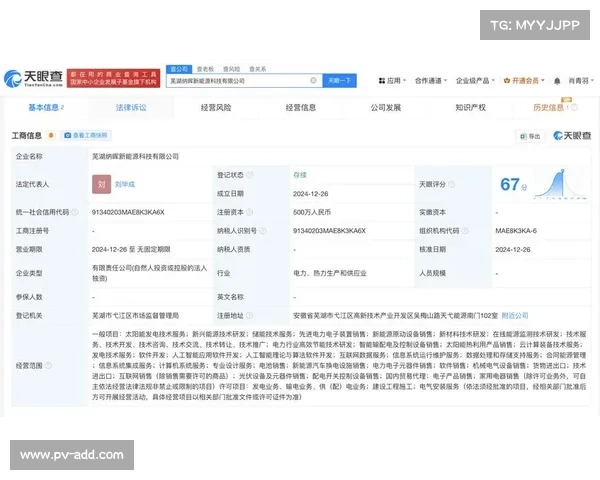Click the help icon beside 纳税人识别号
This screenshot has height=480, width=600.
(x=262, y=231)
